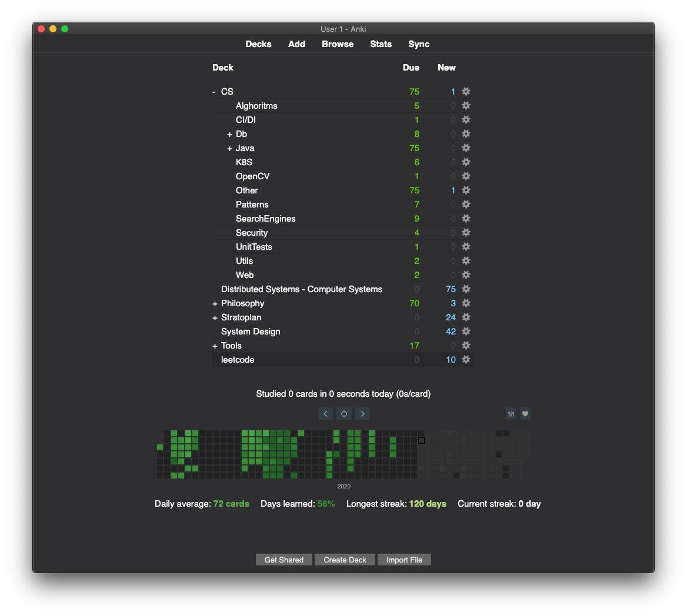Screen dimensions: 687x616
Task: Collapse the CS deck tree
Action: (214, 92)
